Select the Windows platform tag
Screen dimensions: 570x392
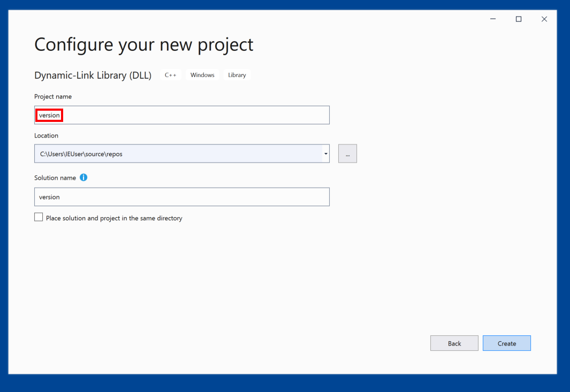[x=202, y=75]
